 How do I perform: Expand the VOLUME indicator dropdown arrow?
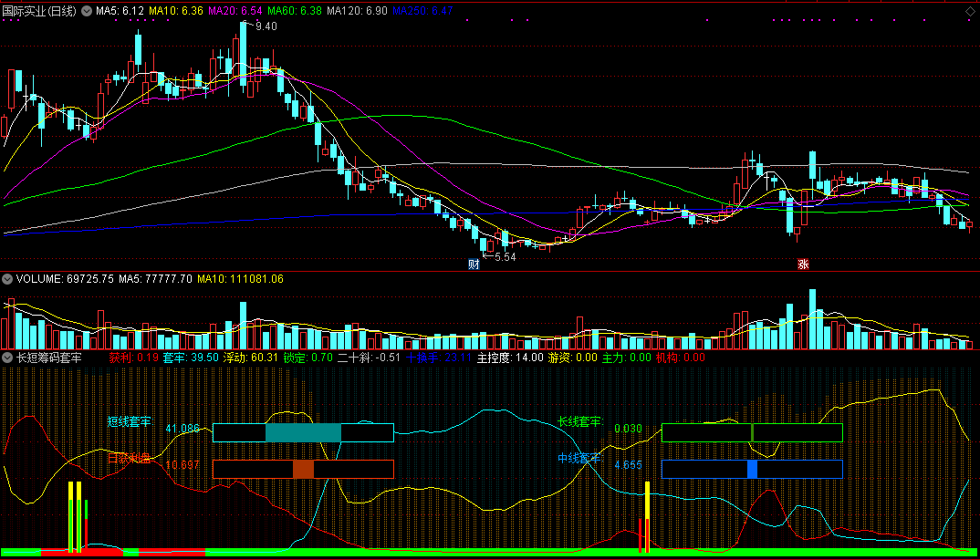pos(7,279)
